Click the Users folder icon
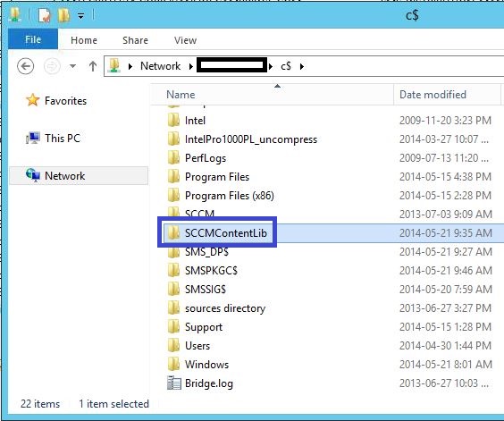This screenshot has height=421, width=504. [174, 345]
